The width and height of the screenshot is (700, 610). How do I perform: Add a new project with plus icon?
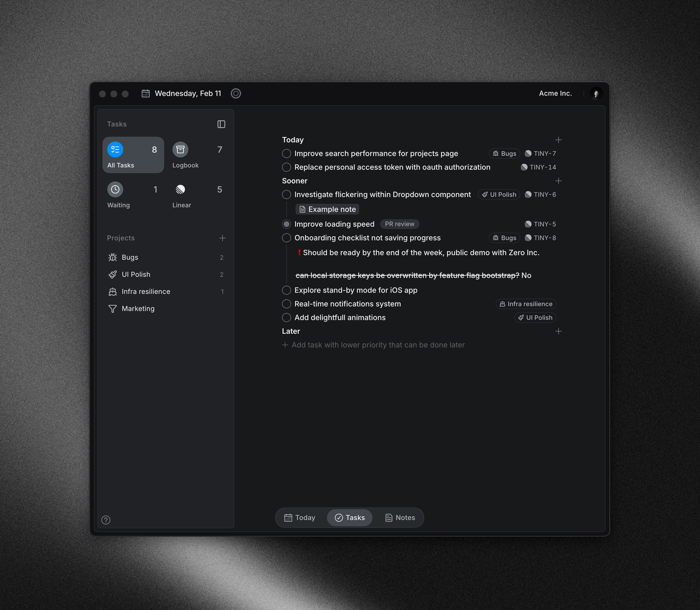(x=223, y=238)
